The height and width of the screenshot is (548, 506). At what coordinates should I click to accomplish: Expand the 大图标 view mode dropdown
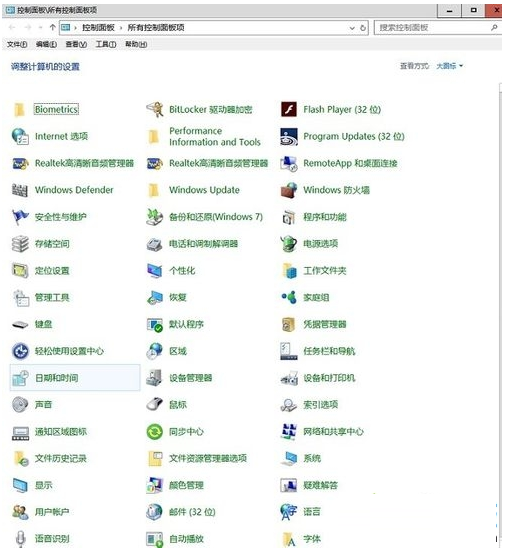(449, 66)
